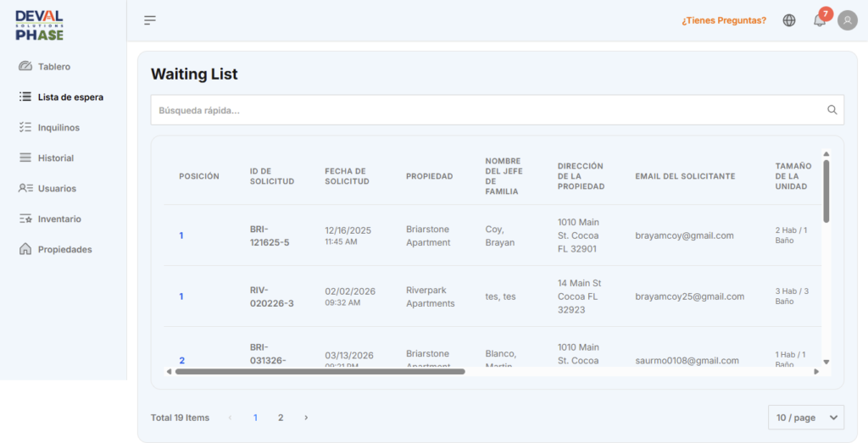Image resolution: width=868 pixels, height=443 pixels.
Task: Open the language globe icon
Action: [x=789, y=20]
